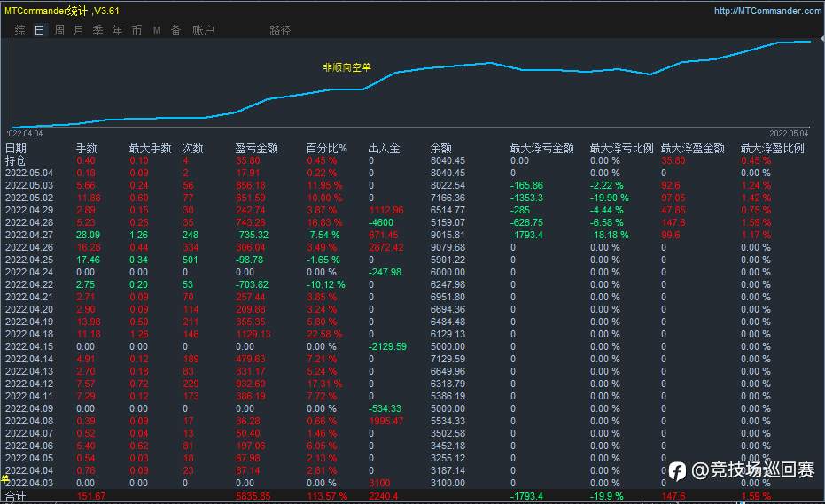Select the 2022.04.15 date row

(29, 346)
